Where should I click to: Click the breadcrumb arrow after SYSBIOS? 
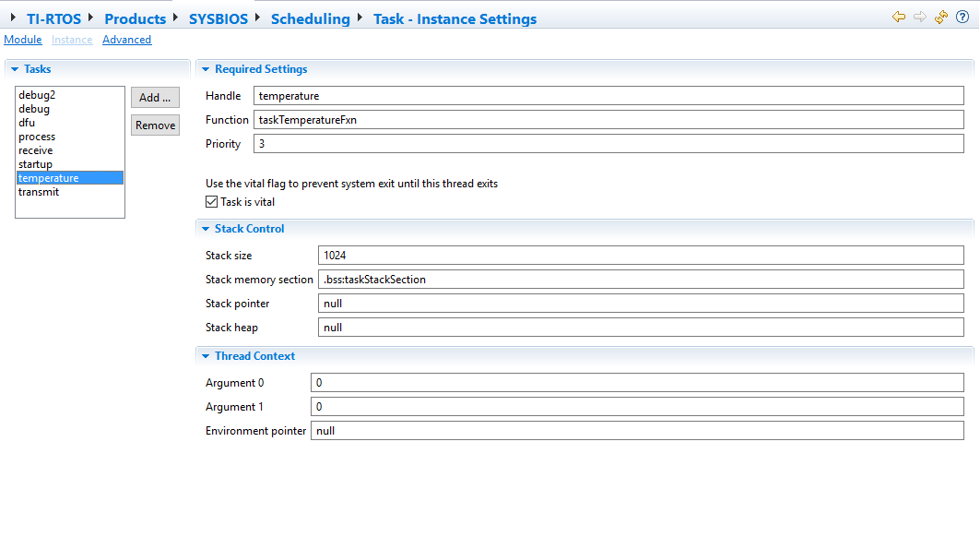pos(259,18)
